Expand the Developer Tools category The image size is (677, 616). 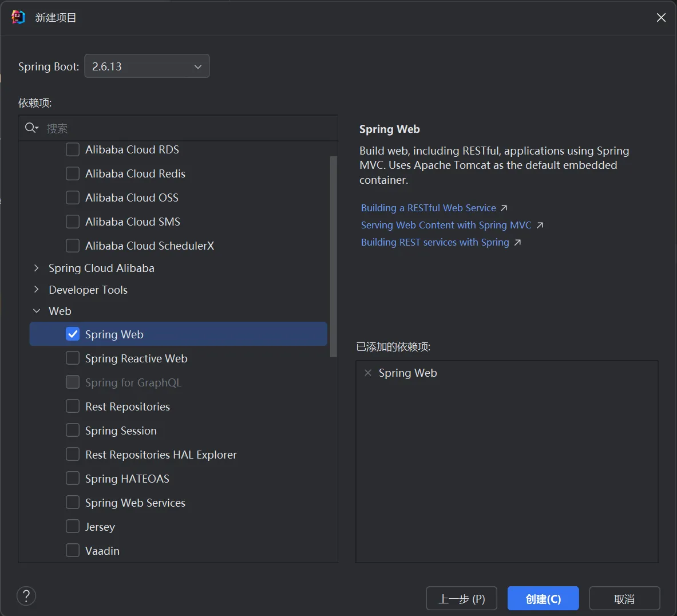pyautogui.click(x=37, y=290)
